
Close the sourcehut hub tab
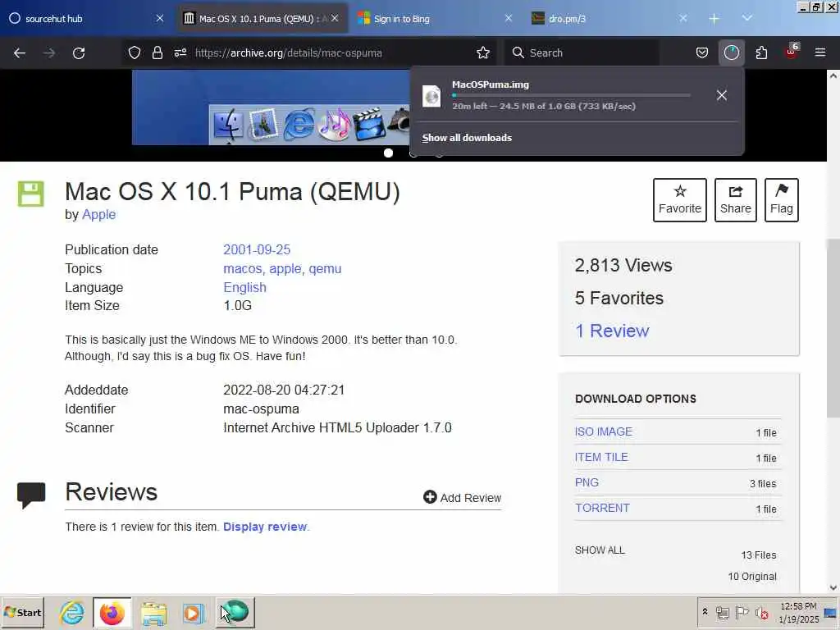pos(160,18)
